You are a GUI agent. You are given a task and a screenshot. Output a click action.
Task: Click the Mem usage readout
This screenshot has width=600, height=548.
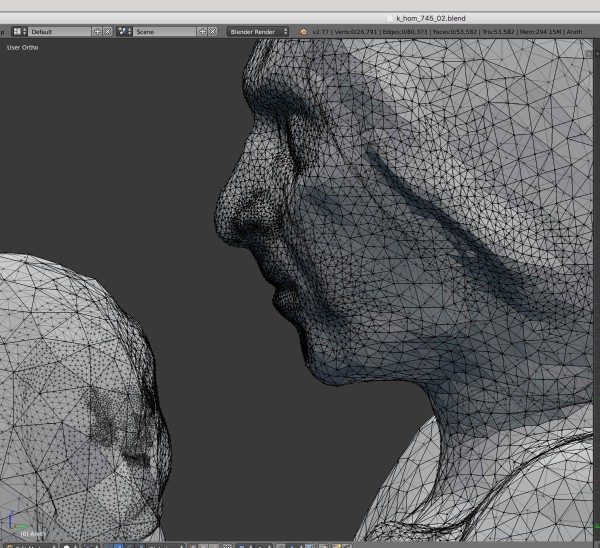(x=542, y=32)
